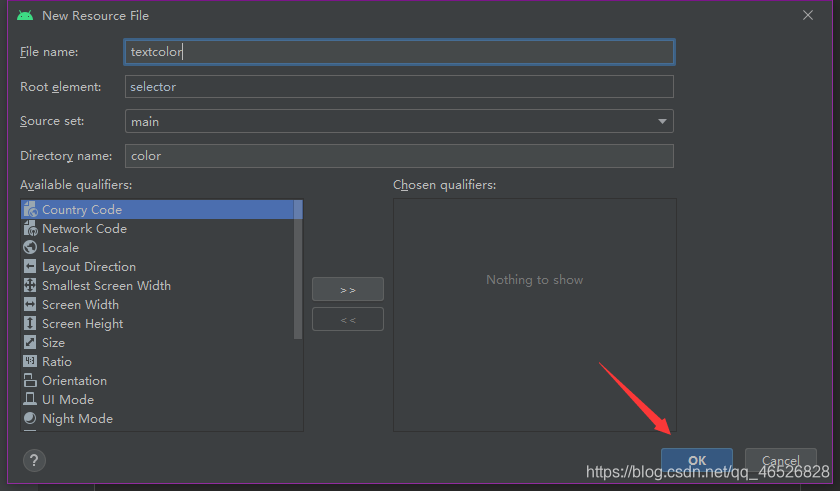Image resolution: width=840 pixels, height=491 pixels.
Task: Click the Ratio qualifier icon
Action: [30, 361]
